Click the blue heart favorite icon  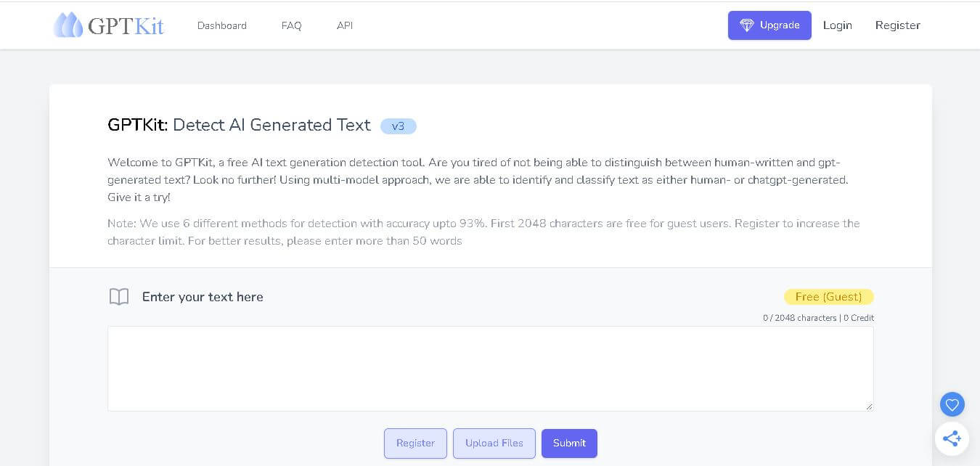pyautogui.click(x=952, y=404)
